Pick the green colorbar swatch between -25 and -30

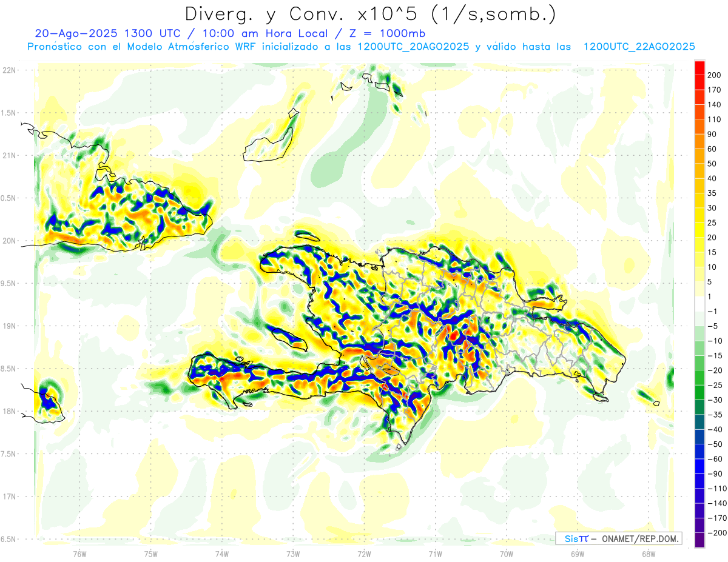pyautogui.click(x=699, y=392)
